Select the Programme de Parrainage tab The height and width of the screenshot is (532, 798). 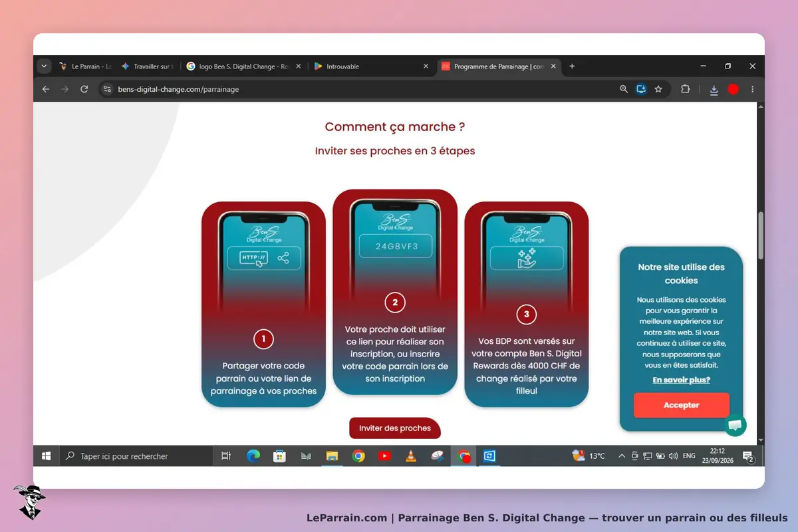click(x=499, y=66)
